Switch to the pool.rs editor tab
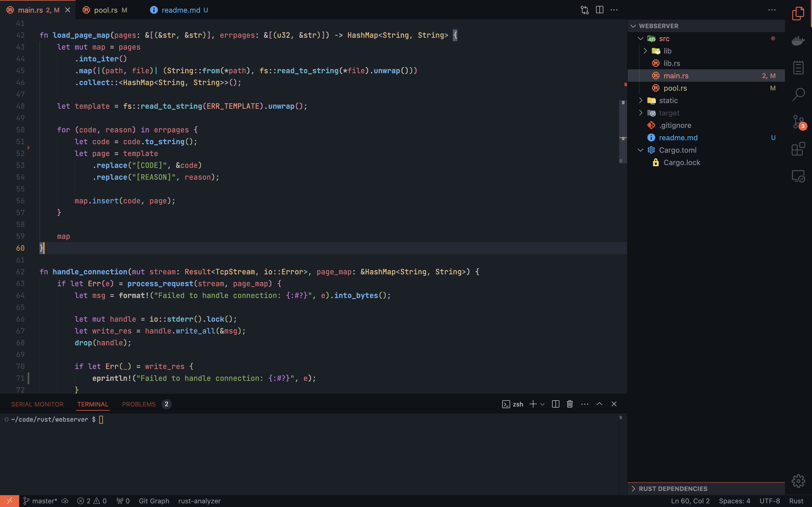 (105, 10)
